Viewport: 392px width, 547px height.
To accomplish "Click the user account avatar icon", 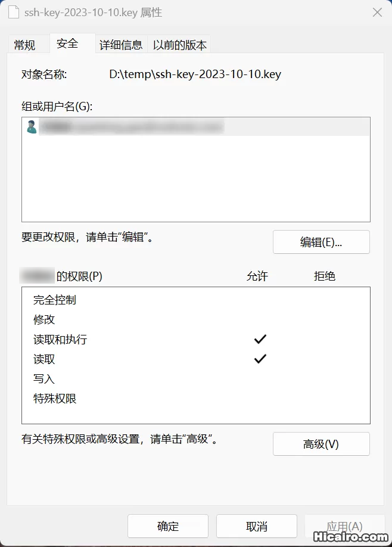I will 32,126.
